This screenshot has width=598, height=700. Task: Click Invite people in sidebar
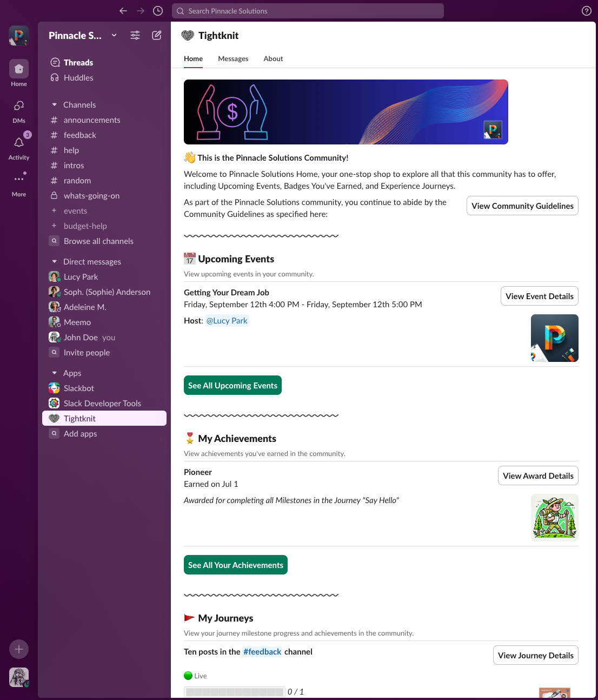tap(104, 353)
